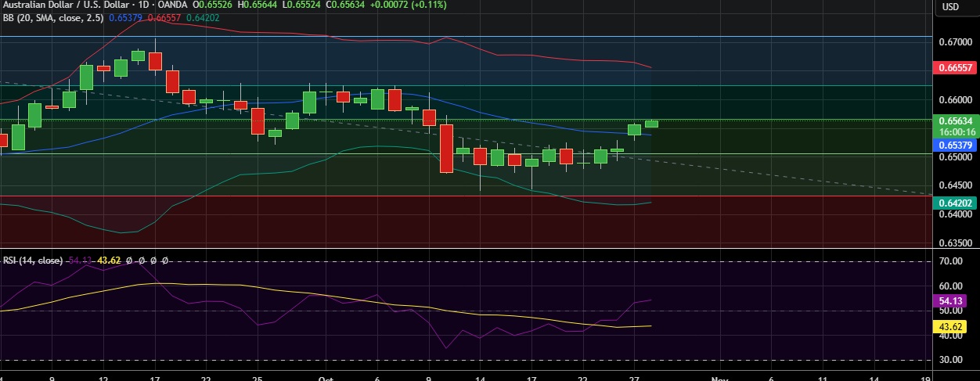Click the current price tag 0.65634
Screen dimensions: 980x381
point(956,121)
